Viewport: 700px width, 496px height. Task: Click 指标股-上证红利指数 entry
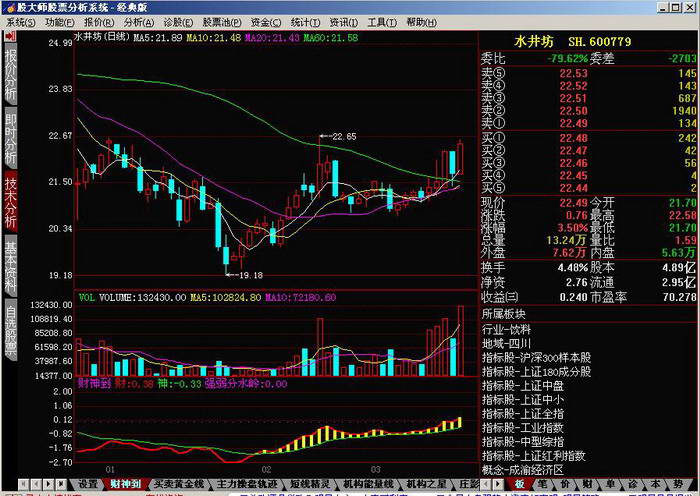pyautogui.click(x=533, y=456)
